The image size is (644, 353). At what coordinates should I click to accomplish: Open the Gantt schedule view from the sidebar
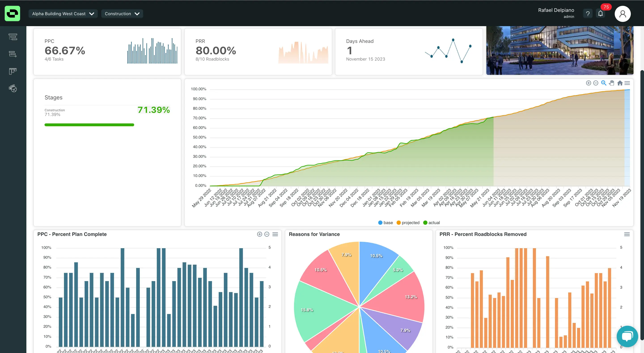pos(13,37)
